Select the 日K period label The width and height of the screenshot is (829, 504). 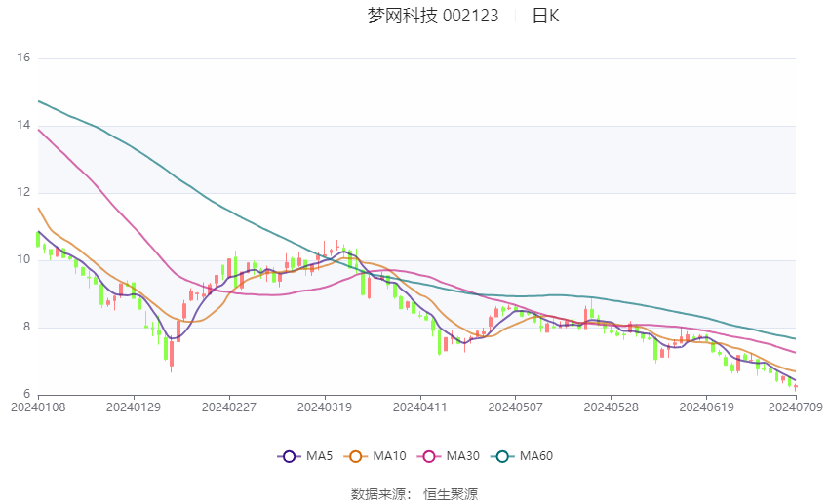tap(545, 16)
